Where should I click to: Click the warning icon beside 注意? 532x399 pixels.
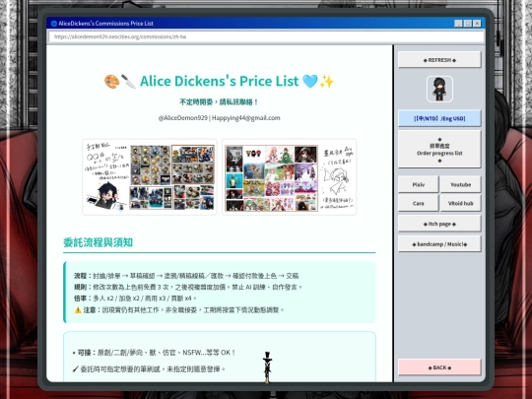[x=78, y=310]
